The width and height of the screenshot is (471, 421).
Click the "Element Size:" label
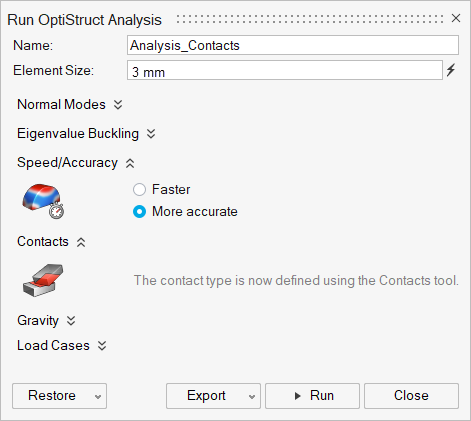[x=54, y=70]
